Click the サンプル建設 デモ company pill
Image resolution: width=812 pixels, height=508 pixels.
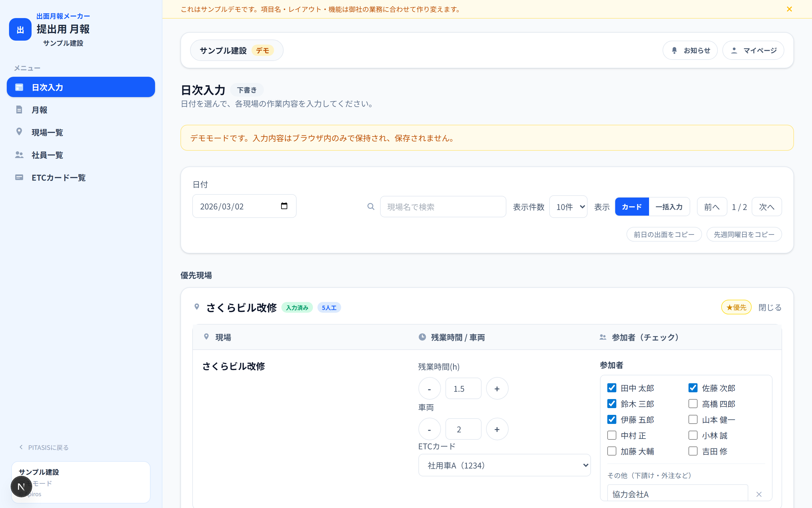(237, 51)
